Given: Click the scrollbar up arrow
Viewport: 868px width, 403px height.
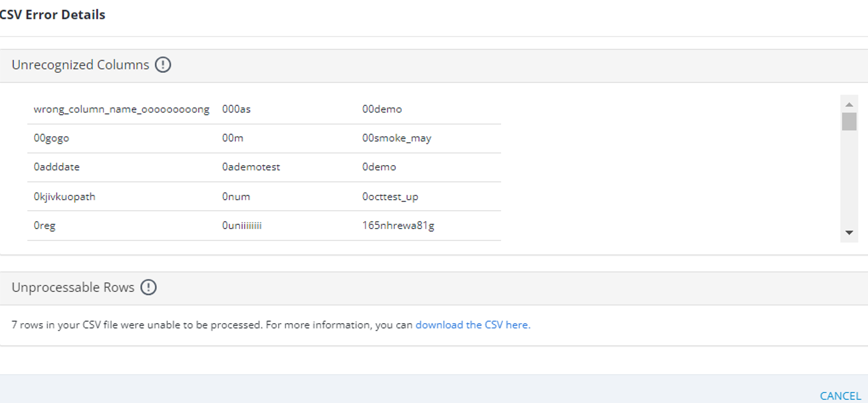Looking at the screenshot, I should click(849, 105).
